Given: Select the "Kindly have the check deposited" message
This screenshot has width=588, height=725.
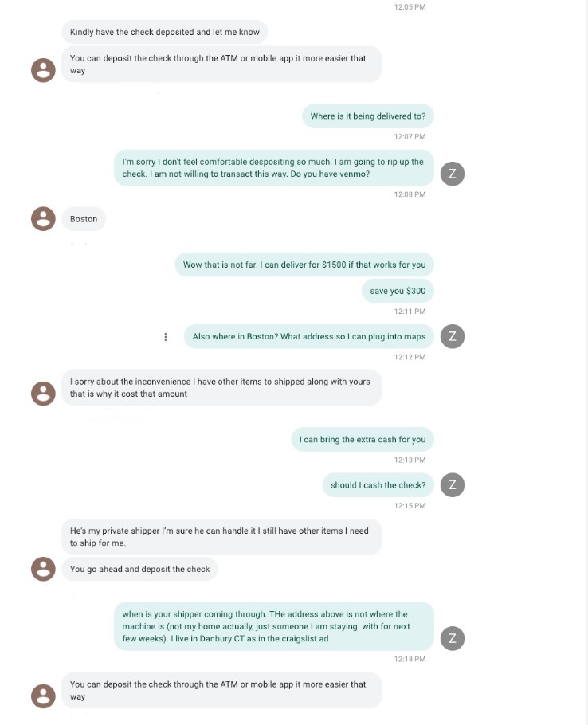Looking at the screenshot, I should [x=164, y=33].
